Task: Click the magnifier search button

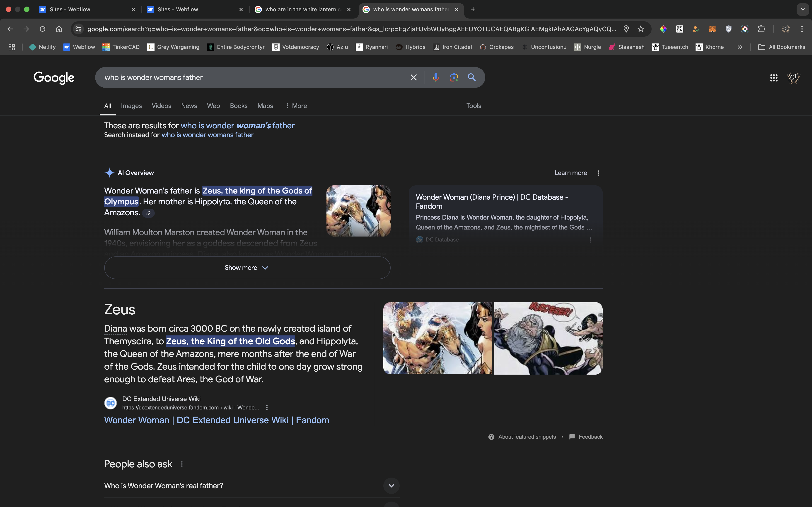Action: point(471,77)
